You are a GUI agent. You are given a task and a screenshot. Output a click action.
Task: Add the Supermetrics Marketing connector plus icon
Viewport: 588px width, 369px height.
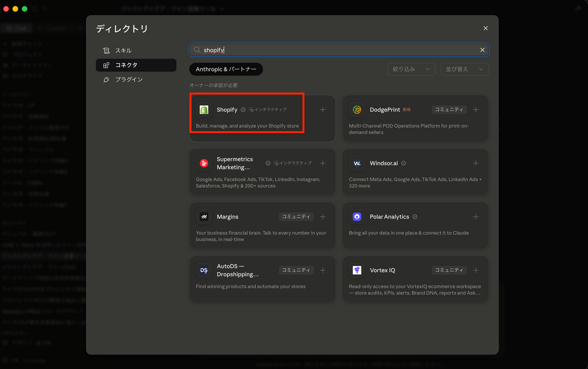[x=322, y=163]
